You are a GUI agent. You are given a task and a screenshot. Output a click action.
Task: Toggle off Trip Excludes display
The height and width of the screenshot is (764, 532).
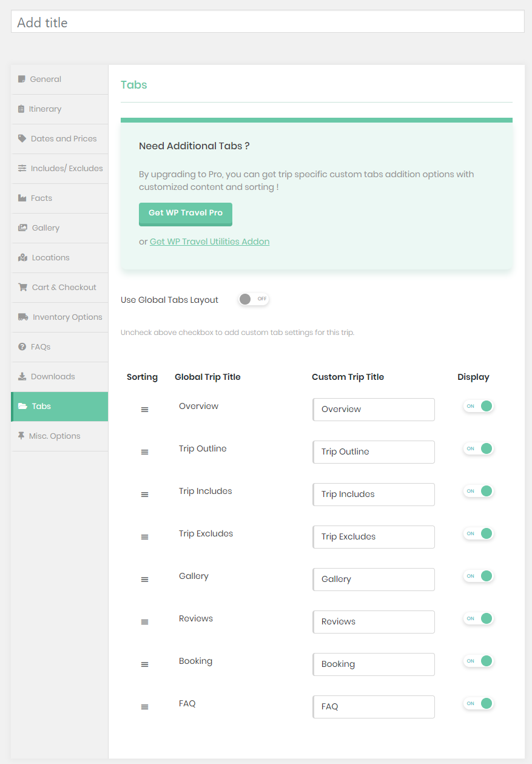pyautogui.click(x=479, y=533)
